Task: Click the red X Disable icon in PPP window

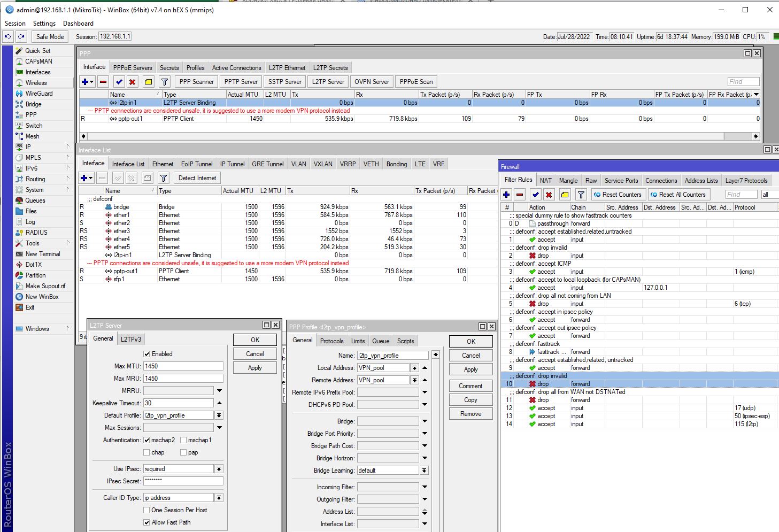Action: pyautogui.click(x=132, y=82)
